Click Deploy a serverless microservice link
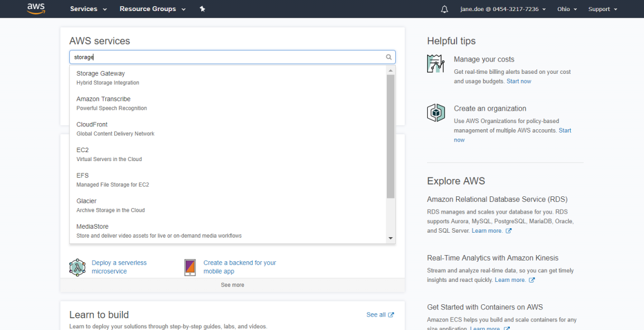 tap(119, 267)
